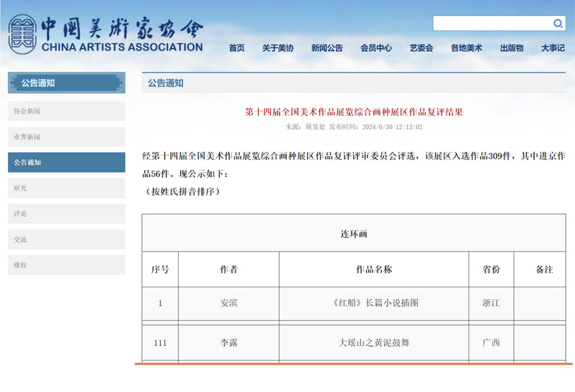This screenshot has height=392, width=575.
Task: Open the 会员中心 menu item
Action: click(376, 48)
